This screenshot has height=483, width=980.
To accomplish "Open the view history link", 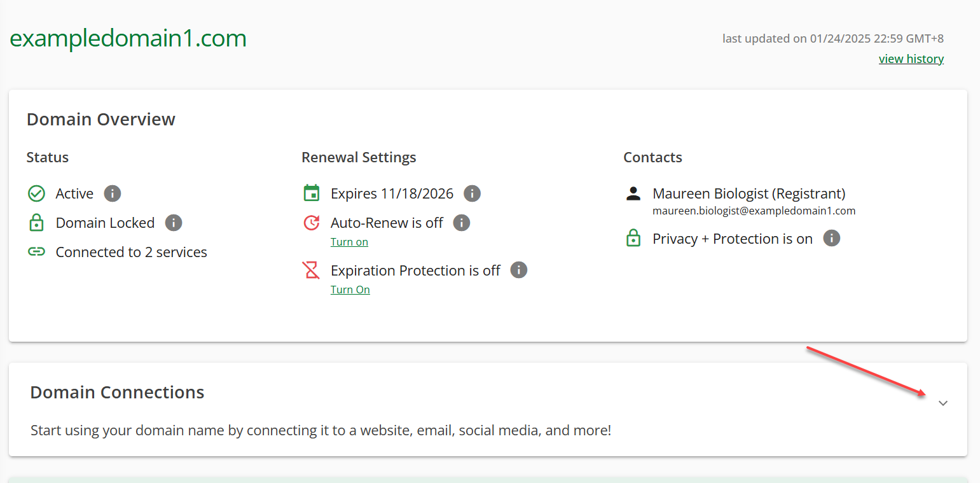I will click(x=911, y=59).
